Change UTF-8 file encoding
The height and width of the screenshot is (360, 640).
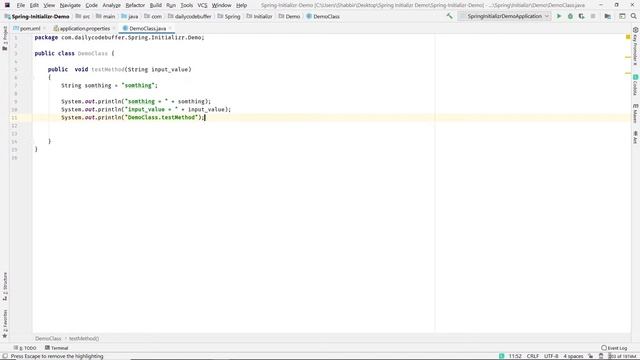coord(551,356)
